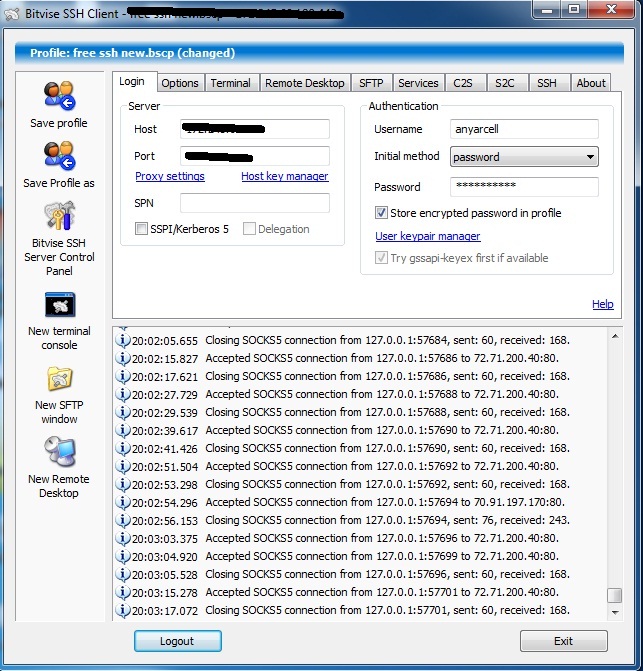
Task: Select log entry at 20:03:03.375
Action: point(338,538)
